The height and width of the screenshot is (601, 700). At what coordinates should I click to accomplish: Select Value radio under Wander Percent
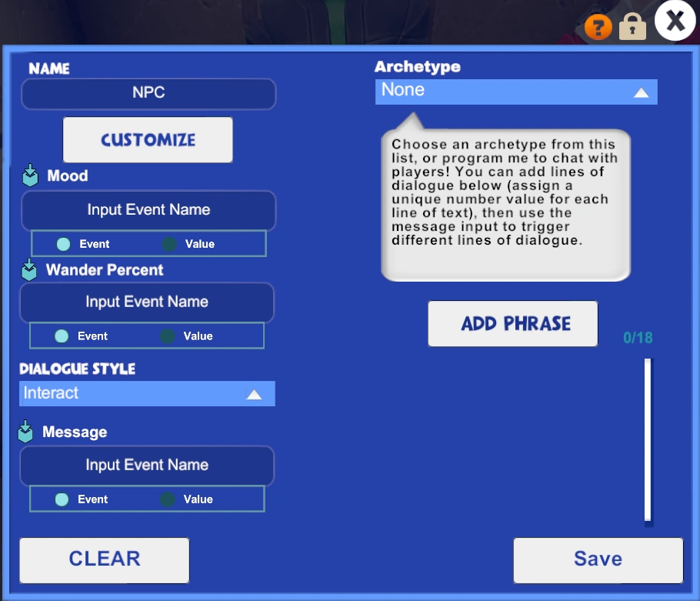pos(168,336)
